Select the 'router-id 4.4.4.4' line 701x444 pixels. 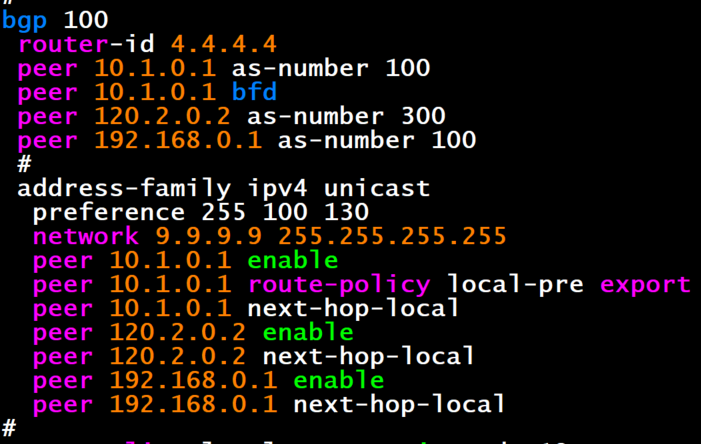[147, 44]
